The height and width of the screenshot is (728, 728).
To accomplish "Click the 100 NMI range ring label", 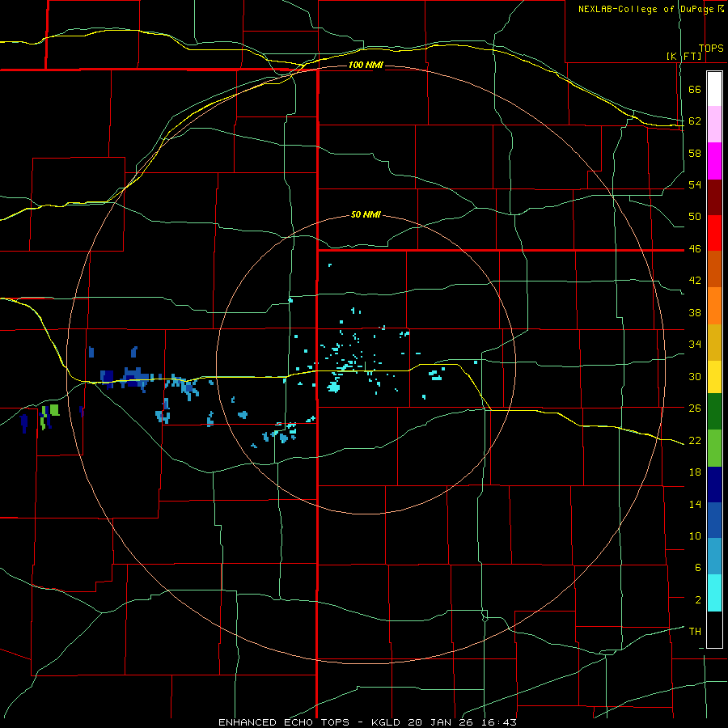I will [366, 65].
